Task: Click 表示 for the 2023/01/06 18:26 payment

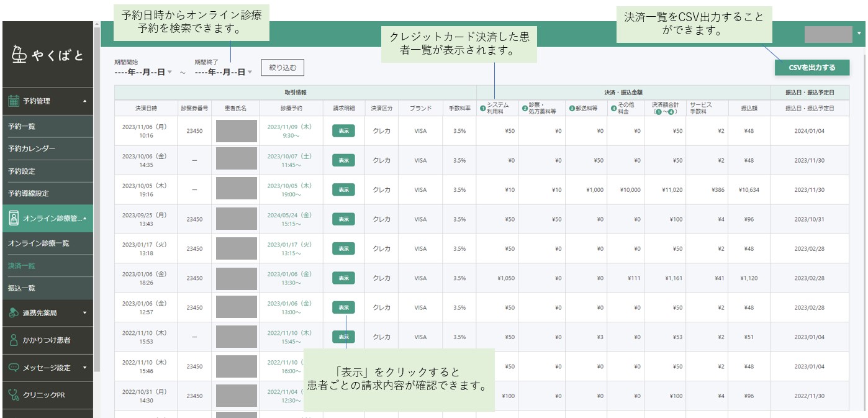Action: (343, 278)
